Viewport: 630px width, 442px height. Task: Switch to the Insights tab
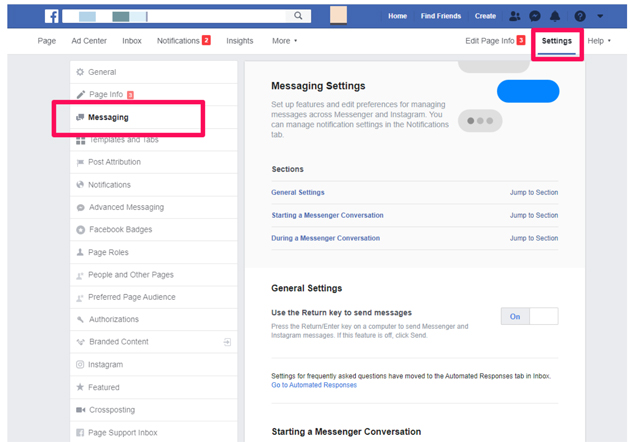point(239,41)
